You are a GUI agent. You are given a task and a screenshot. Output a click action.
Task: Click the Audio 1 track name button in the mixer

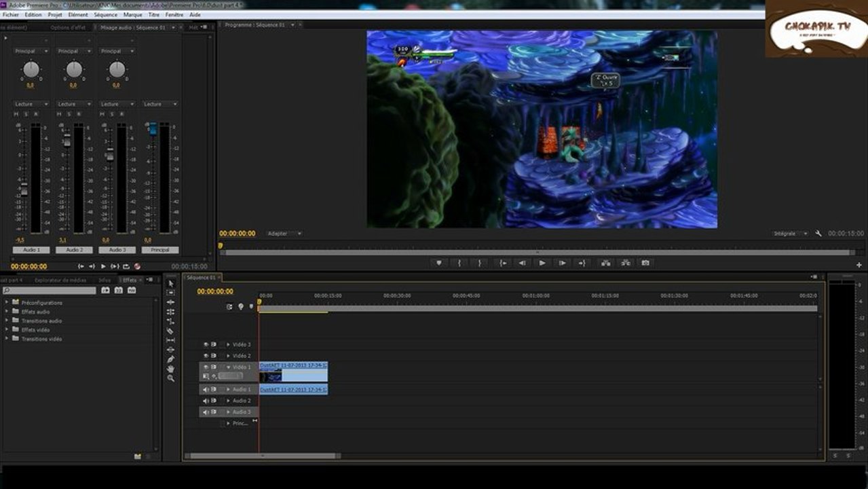coord(31,250)
